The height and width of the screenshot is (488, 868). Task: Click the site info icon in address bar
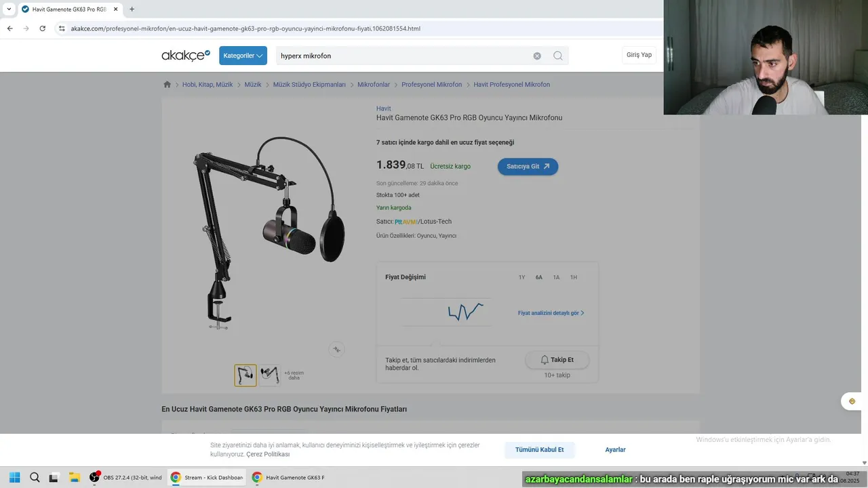point(62,28)
